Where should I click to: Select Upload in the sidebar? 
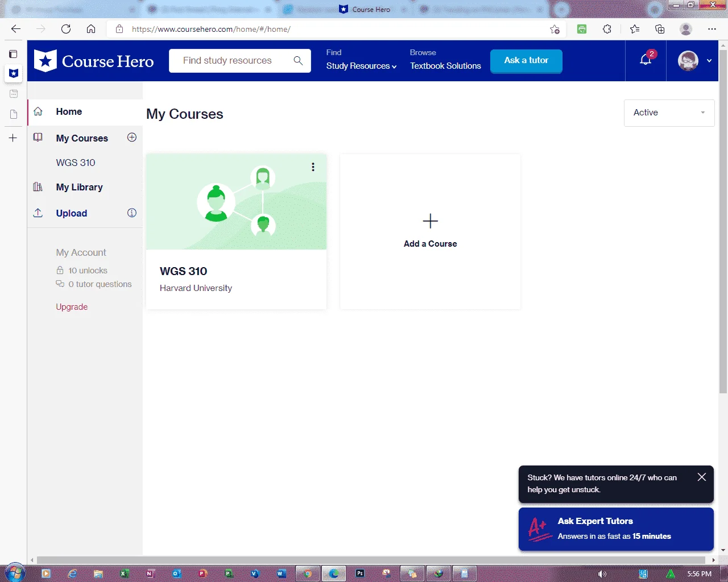click(72, 213)
